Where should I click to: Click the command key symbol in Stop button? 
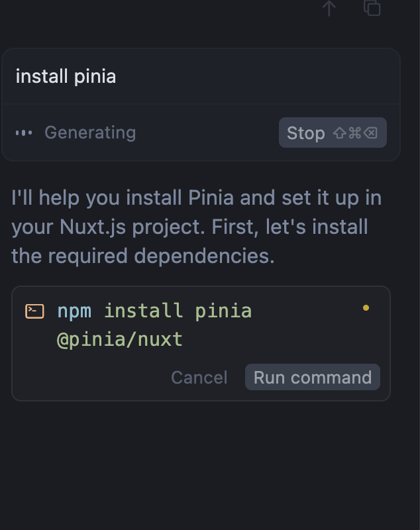(355, 133)
